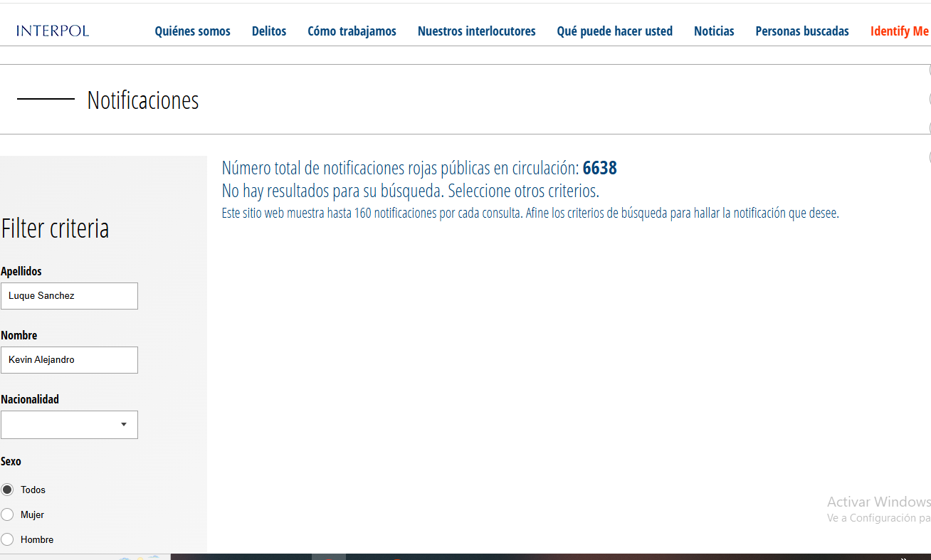Screen dimensions: 931x560
Task: Select Qué puede hacer usted
Action: [614, 31]
